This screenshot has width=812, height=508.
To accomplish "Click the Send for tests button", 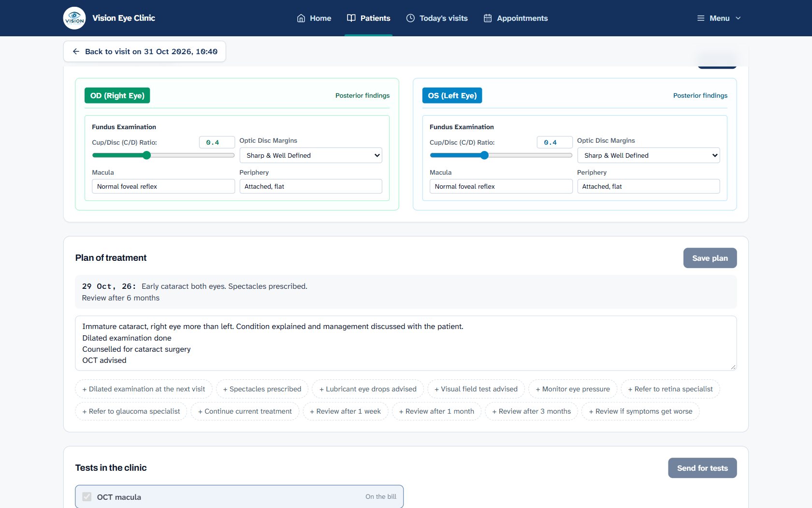I will [702, 468].
